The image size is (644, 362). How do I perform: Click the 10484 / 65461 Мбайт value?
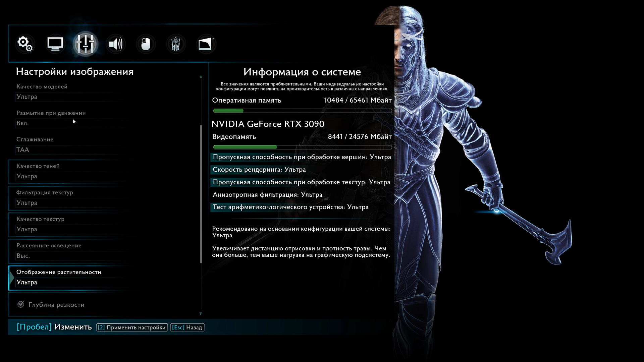coord(358,100)
